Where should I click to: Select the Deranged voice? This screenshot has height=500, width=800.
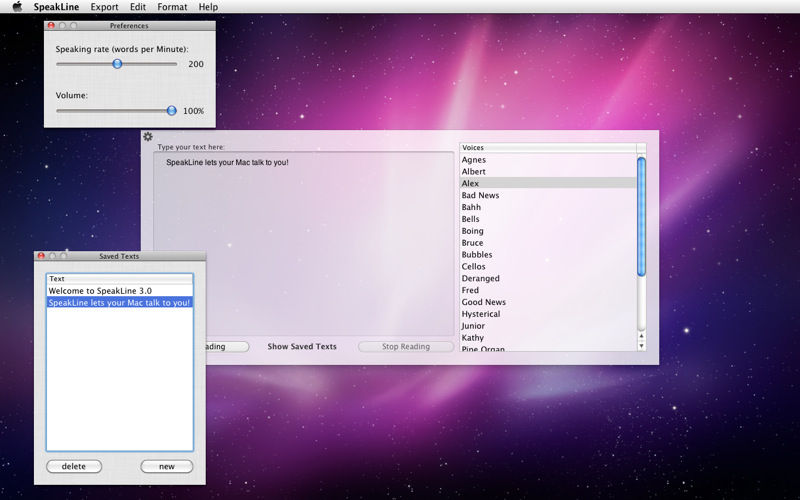548,279
